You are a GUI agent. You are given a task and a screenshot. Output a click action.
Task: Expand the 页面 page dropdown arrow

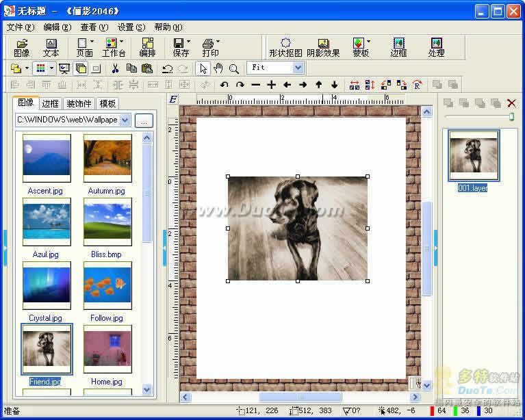pyautogui.click(x=92, y=42)
